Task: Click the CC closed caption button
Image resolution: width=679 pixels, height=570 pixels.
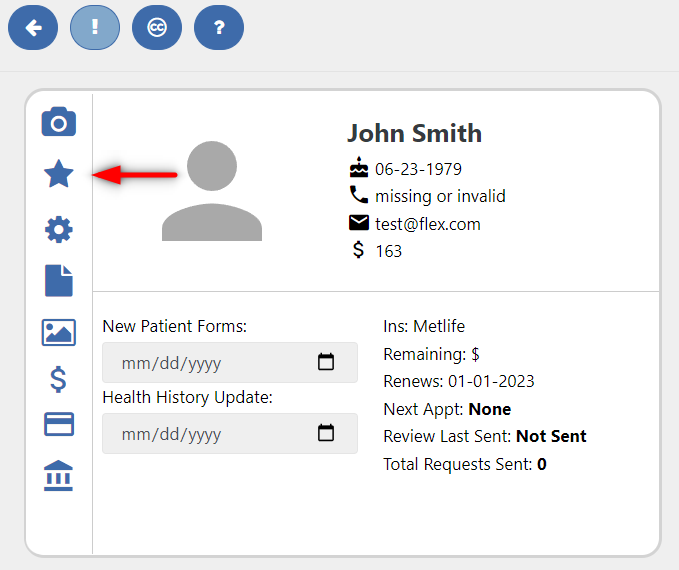Action: tap(157, 28)
